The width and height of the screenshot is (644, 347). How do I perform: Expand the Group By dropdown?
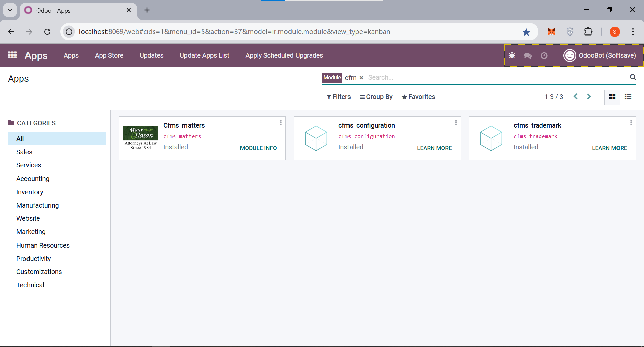(376, 97)
